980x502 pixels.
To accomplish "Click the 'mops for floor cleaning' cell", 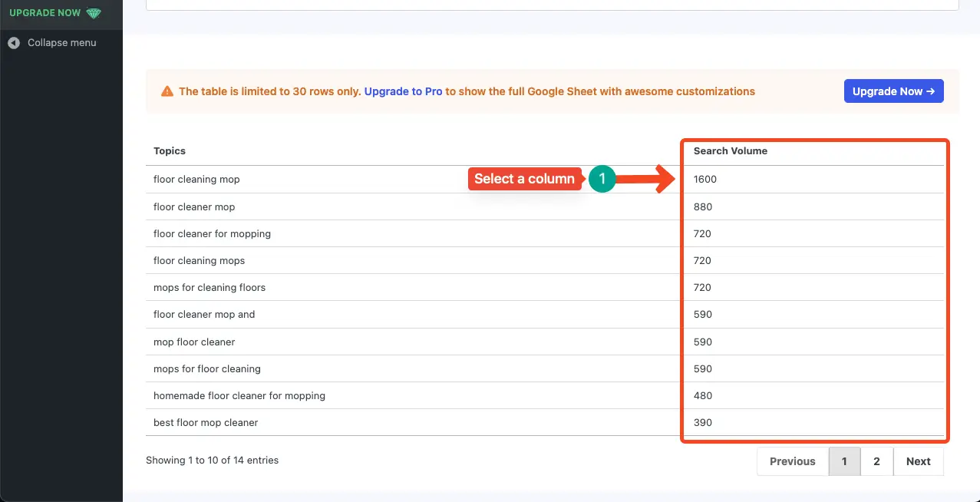I will pyautogui.click(x=414, y=368).
